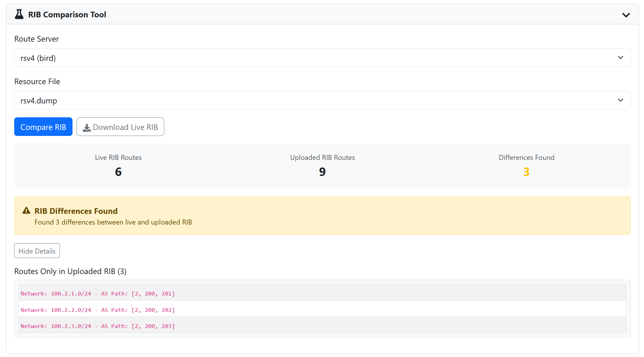Click the Compare RIB button
Viewport: 644px width, 357px height.
pos(43,127)
